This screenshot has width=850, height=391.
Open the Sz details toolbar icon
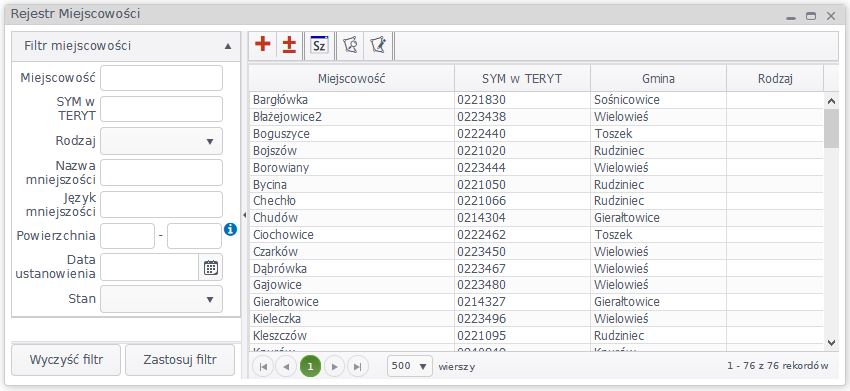pyautogui.click(x=319, y=45)
